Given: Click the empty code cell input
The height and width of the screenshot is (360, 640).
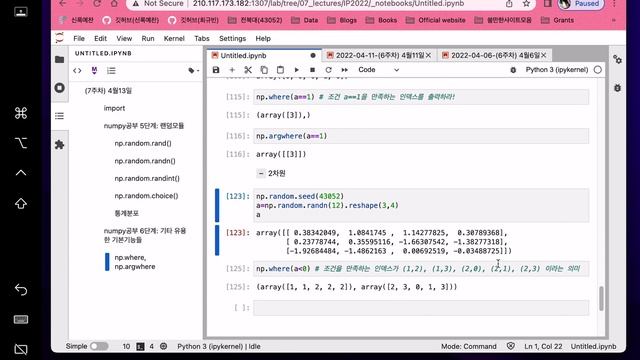Looking at the screenshot, I should pos(421,308).
